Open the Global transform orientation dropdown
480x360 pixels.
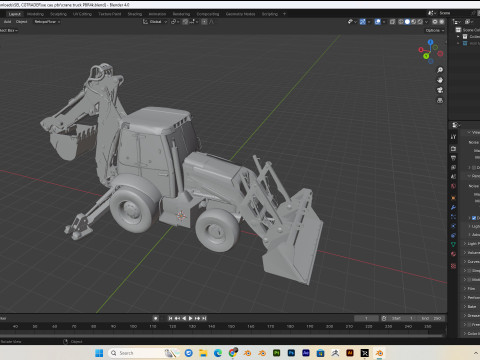[155, 22]
